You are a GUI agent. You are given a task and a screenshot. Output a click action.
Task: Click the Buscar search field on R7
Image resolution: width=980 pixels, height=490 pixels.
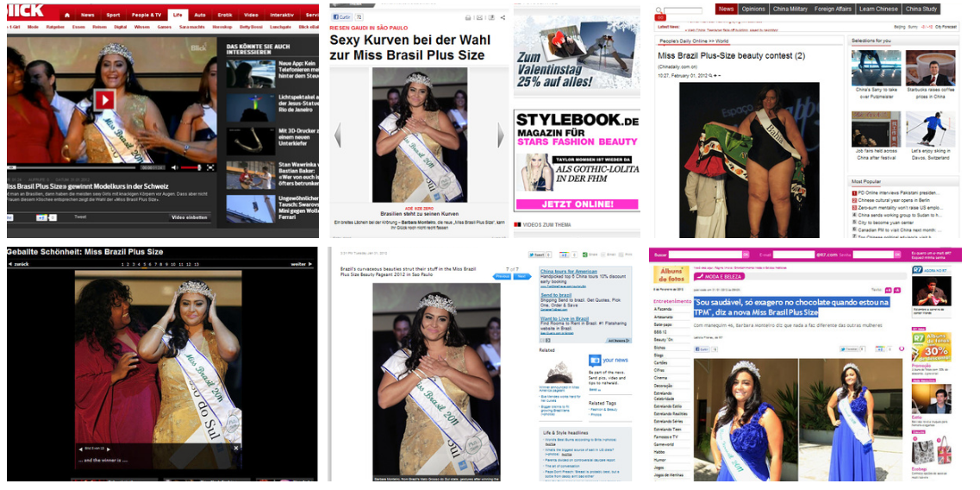point(705,254)
